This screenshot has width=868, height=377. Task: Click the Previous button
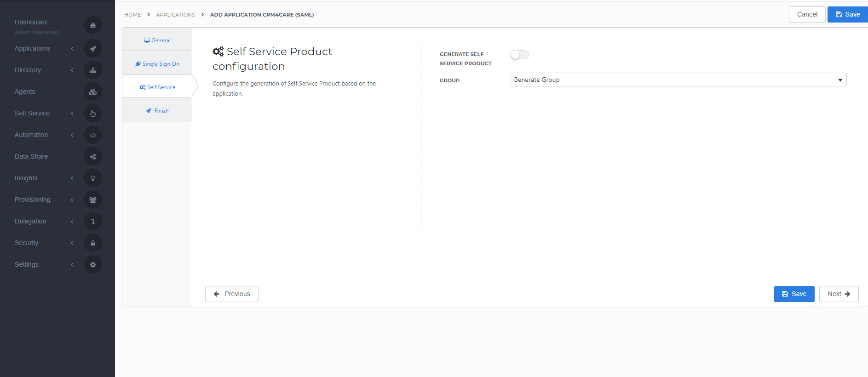[232, 294]
